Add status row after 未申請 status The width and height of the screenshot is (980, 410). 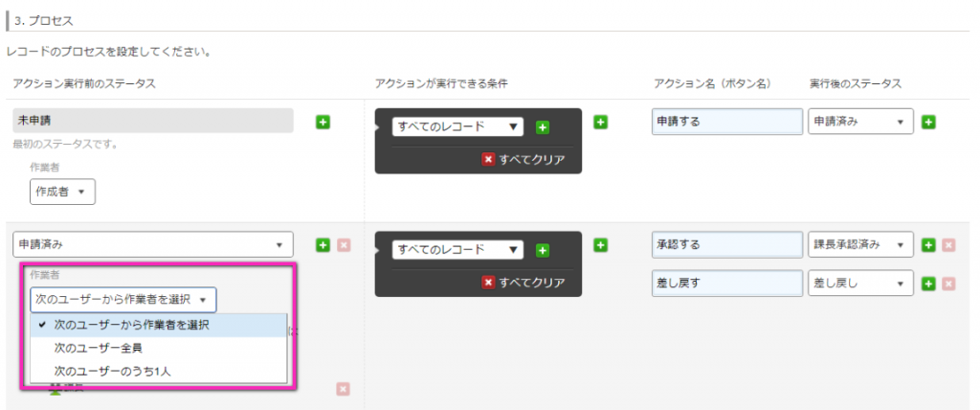[x=323, y=122]
